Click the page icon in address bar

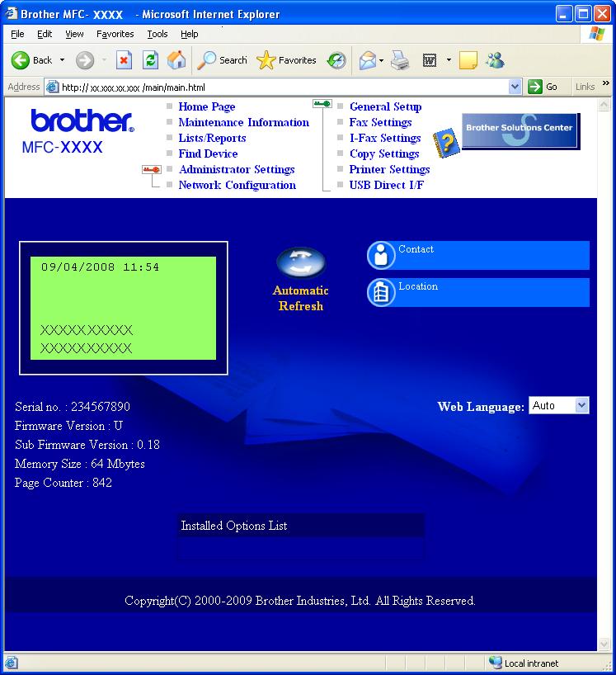[53, 87]
